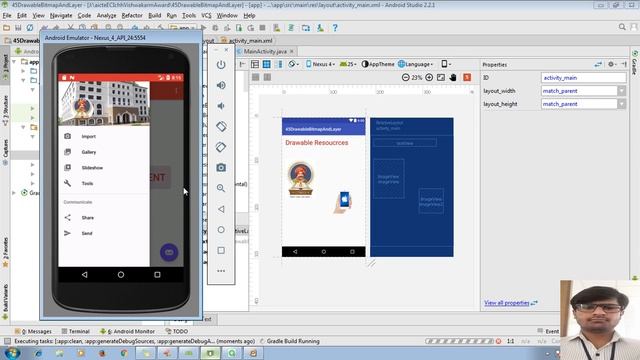Collapse the app tree node
Screen dimensions: 640x360
(x=14, y=62)
